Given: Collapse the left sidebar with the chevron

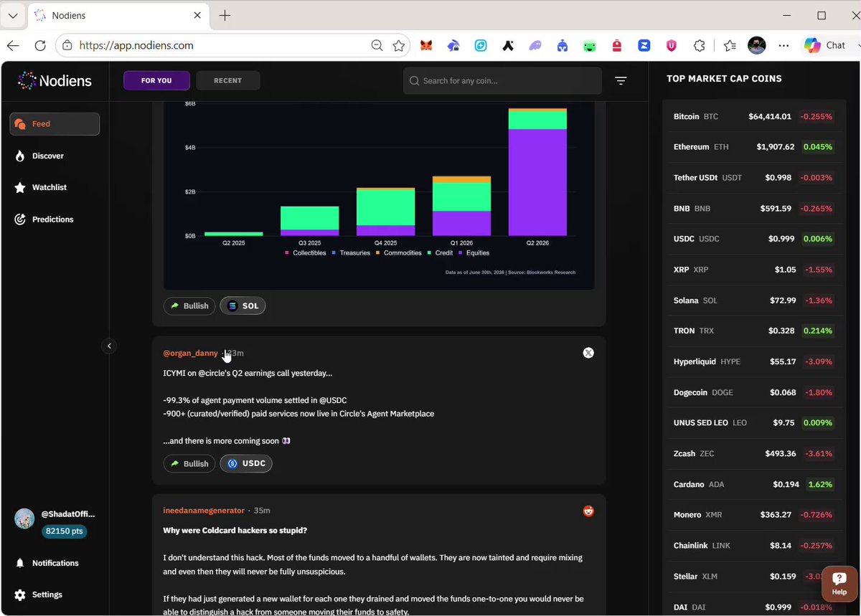Looking at the screenshot, I should [109, 346].
